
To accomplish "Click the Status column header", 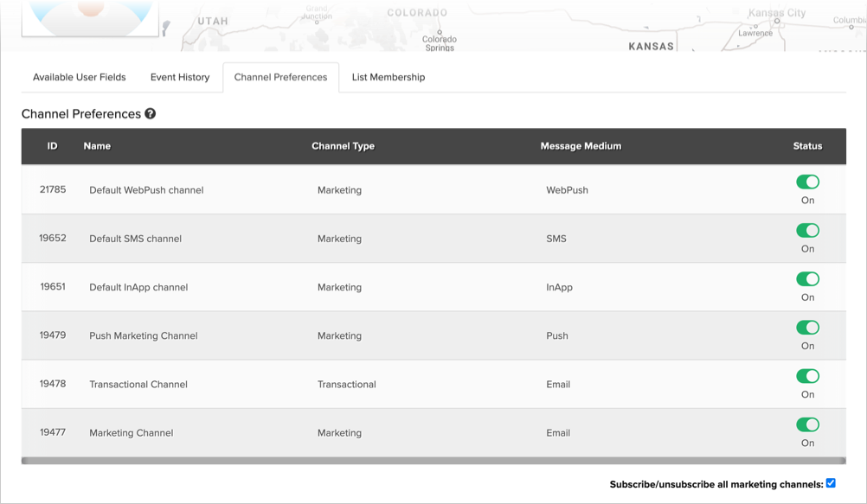I will (807, 146).
